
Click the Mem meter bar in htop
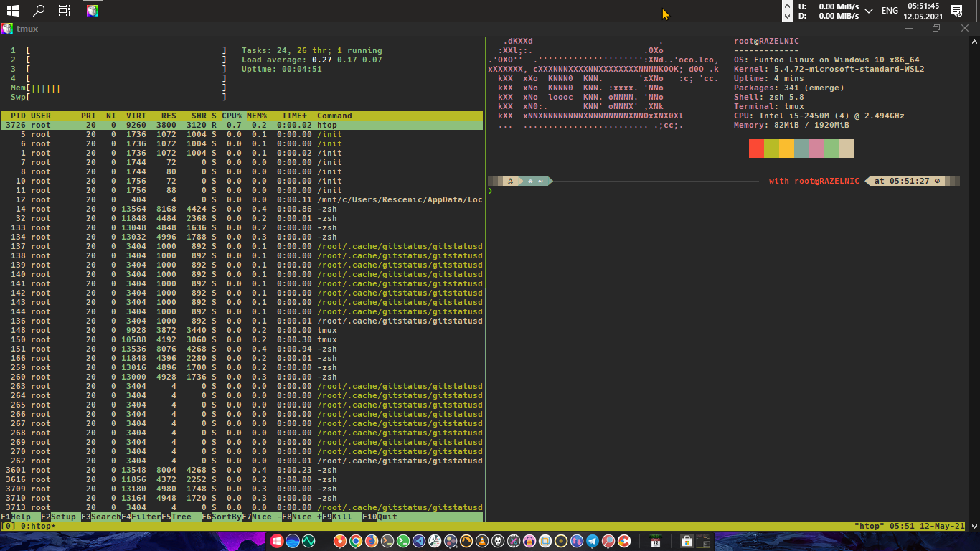click(x=118, y=88)
